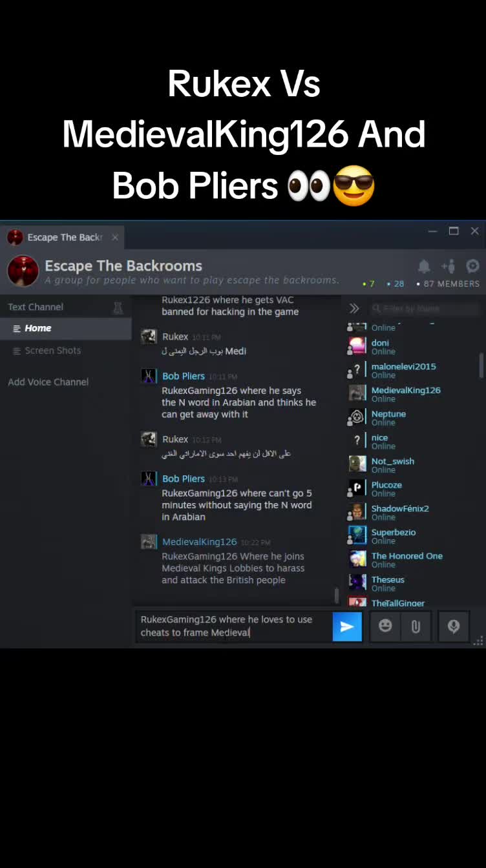Attach a file with the paperclip icon
Image resolution: width=486 pixels, height=868 pixels.
point(416,626)
